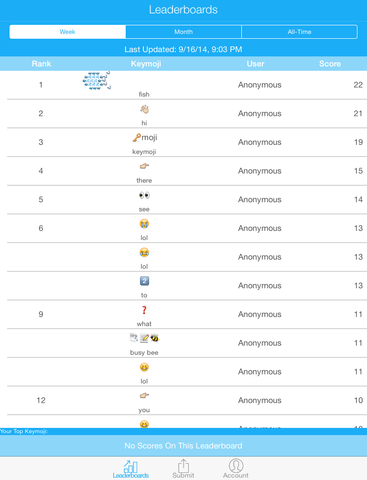Click rank number 9
The width and height of the screenshot is (367, 480).
[x=41, y=314]
